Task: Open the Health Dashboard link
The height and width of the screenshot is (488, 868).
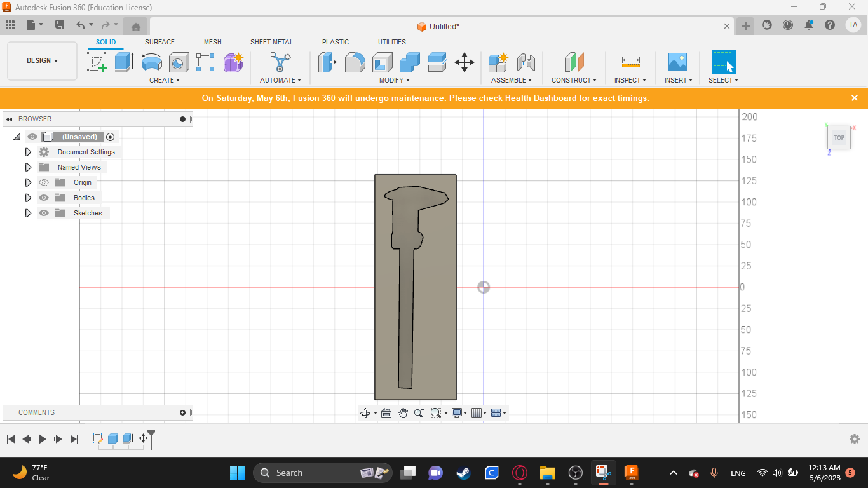Action: [x=541, y=98]
